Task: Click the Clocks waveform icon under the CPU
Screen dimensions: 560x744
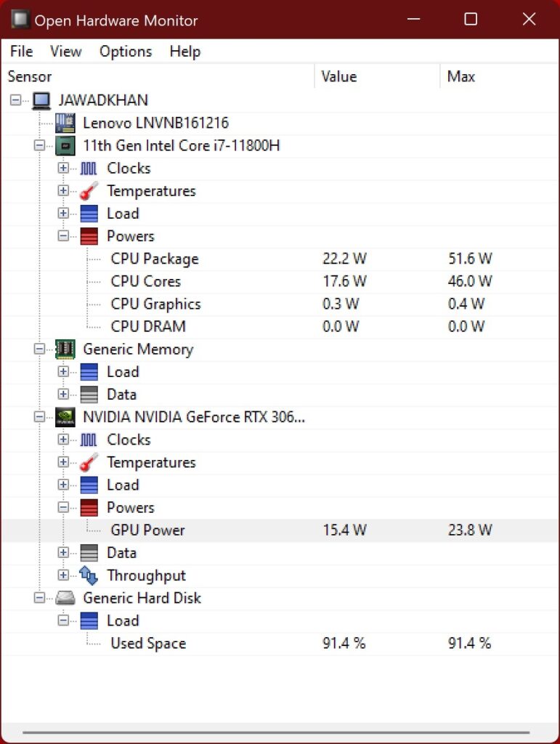Action: click(x=89, y=168)
